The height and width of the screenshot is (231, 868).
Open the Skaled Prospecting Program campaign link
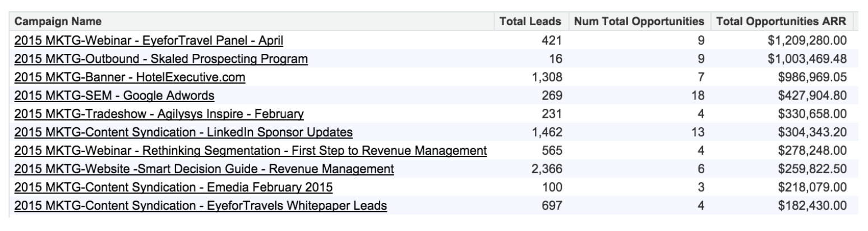click(161, 59)
